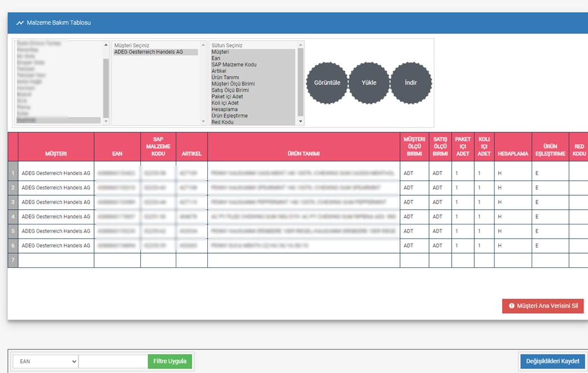Select Ürün Tanımı column option
Screen dimensions: 588x373
coord(253,78)
